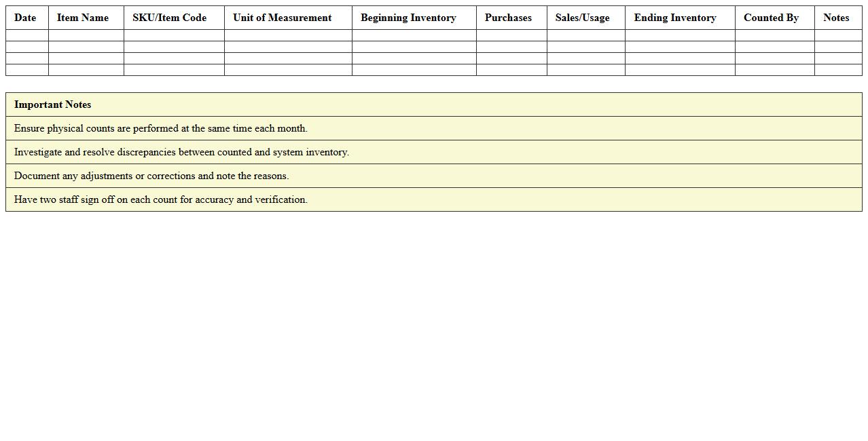Select the Ending Inventory column header
The width and height of the screenshot is (868, 441).
point(675,18)
